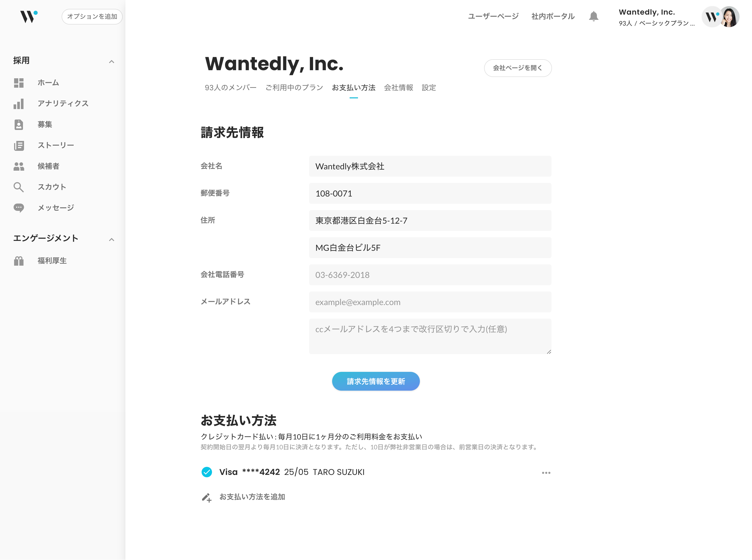The height and width of the screenshot is (560, 752).
Task: Click 請求先情報を更新 button
Action: 375,381
